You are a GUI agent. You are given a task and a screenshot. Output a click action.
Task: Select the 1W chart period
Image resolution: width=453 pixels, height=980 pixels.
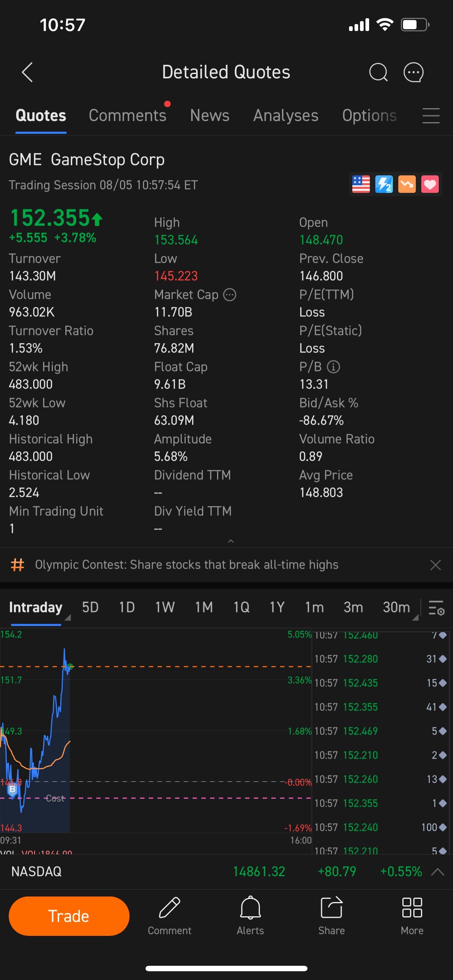[165, 607]
